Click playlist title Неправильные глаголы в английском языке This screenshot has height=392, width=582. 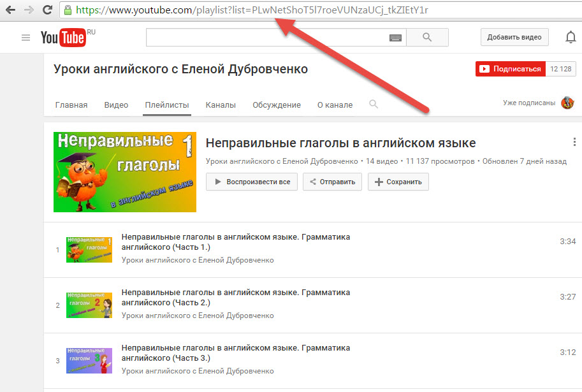click(x=341, y=143)
